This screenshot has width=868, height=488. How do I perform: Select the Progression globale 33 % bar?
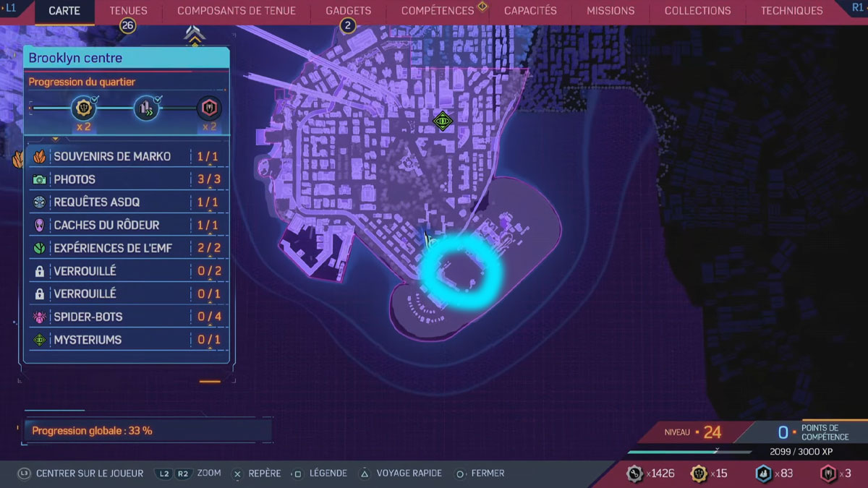148,431
